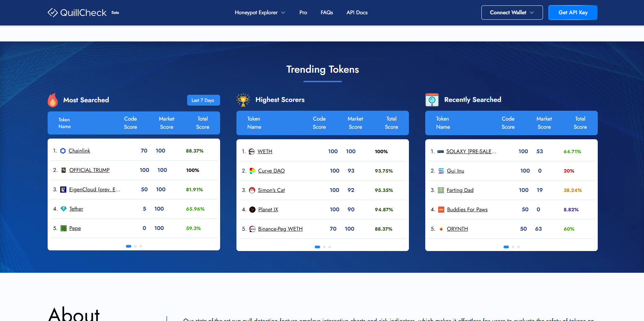Click the Pepe token icon

click(x=64, y=228)
